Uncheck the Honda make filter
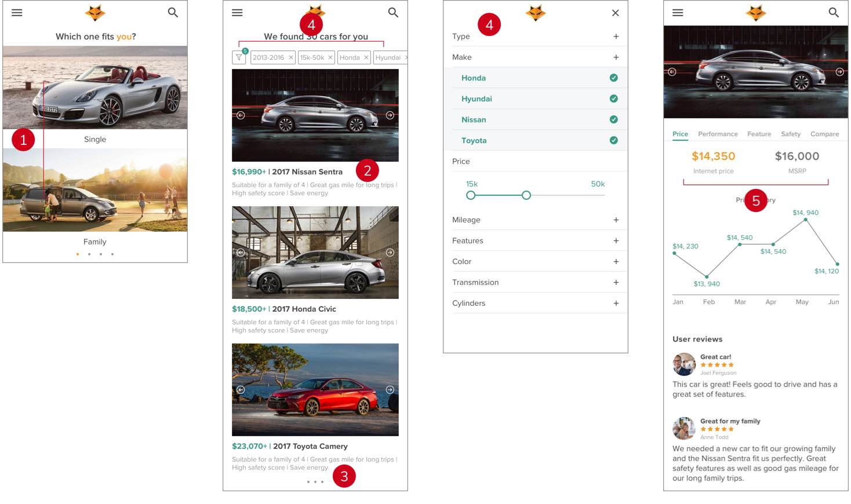 [613, 78]
